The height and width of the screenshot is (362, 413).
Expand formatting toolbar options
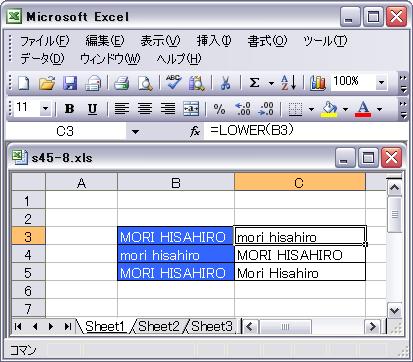tap(403, 109)
